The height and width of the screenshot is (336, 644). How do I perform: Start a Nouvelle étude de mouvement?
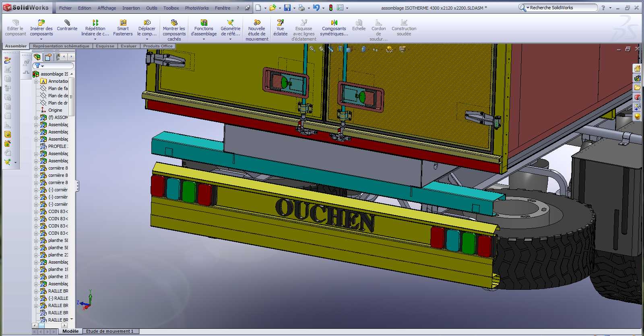click(x=257, y=30)
